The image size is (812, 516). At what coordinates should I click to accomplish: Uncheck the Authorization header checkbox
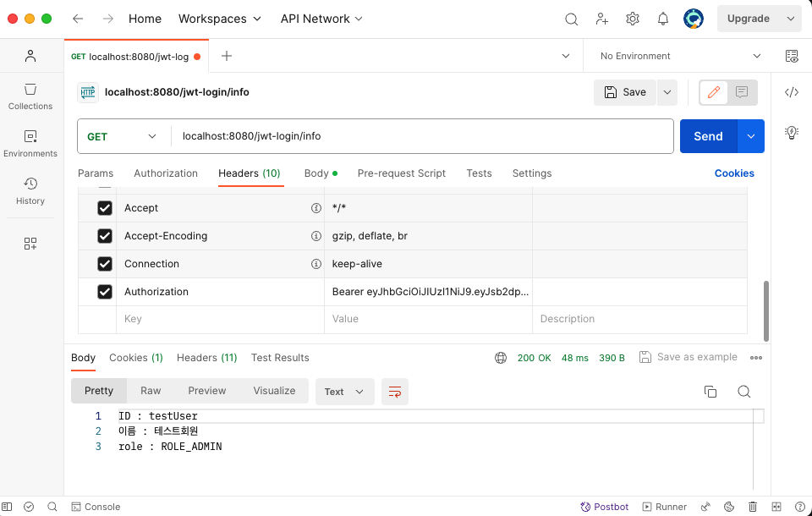(x=105, y=292)
